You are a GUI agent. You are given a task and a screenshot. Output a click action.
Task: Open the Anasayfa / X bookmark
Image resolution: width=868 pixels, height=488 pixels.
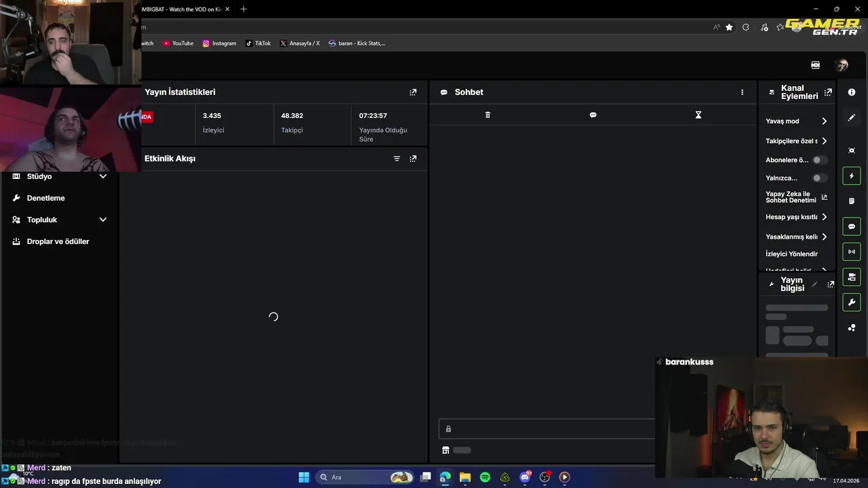pos(299,43)
